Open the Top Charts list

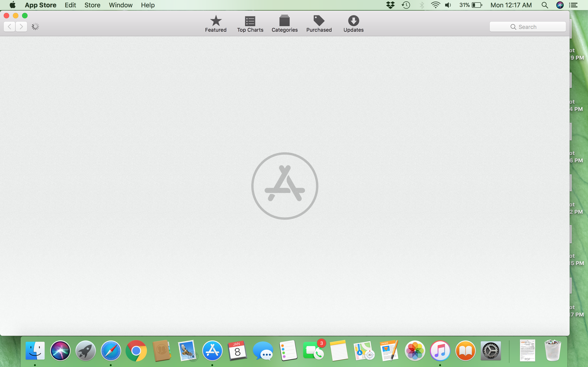[250, 24]
